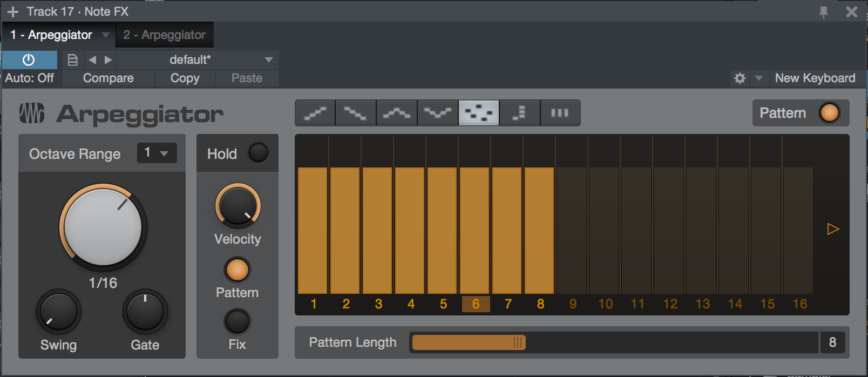Click the 1/16 rate value text
Screen dimensions: 868x377
(103, 283)
